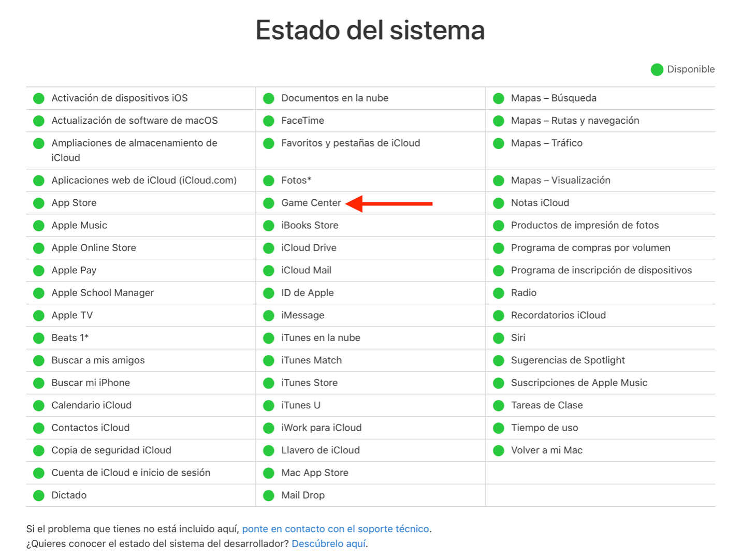Click the Fotos* service label
Image resolution: width=756 pixels, height=559 pixels.
[296, 181]
